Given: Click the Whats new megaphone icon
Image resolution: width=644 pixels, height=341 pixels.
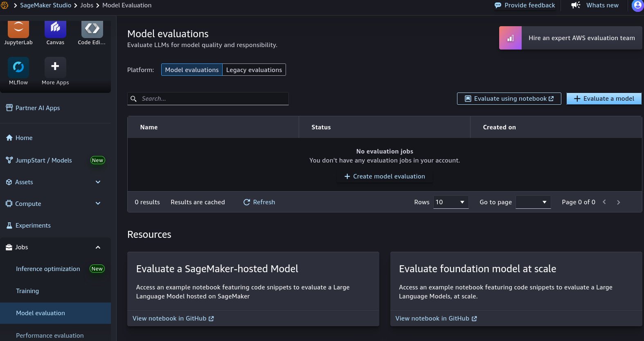Looking at the screenshot, I should [x=576, y=5].
